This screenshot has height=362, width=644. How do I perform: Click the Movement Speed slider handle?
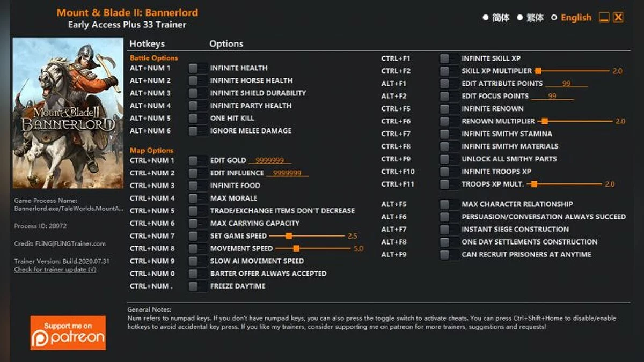pos(296,248)
